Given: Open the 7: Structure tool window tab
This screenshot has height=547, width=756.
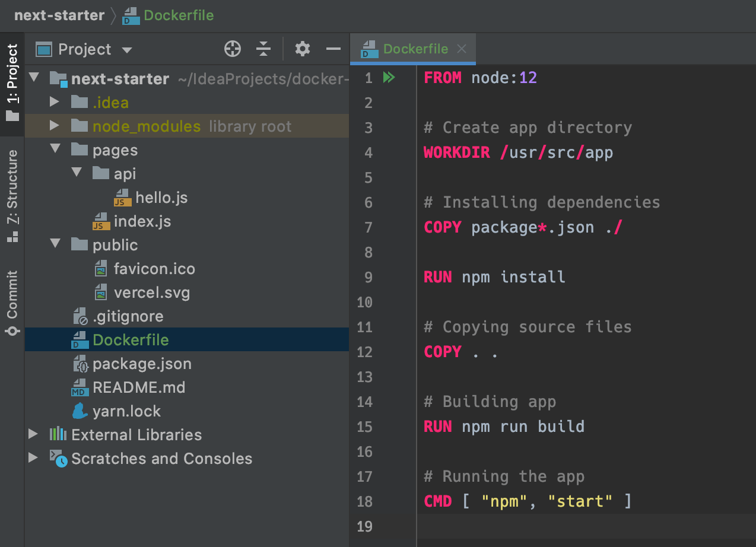Looking at the screenshot, I should click(x=12, y=196).
